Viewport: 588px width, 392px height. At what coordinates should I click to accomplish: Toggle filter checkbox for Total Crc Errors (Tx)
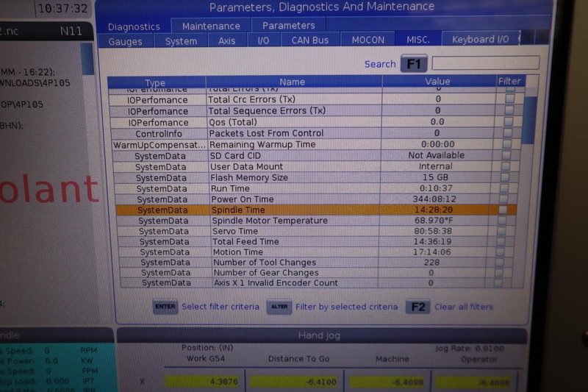(509, 99)
